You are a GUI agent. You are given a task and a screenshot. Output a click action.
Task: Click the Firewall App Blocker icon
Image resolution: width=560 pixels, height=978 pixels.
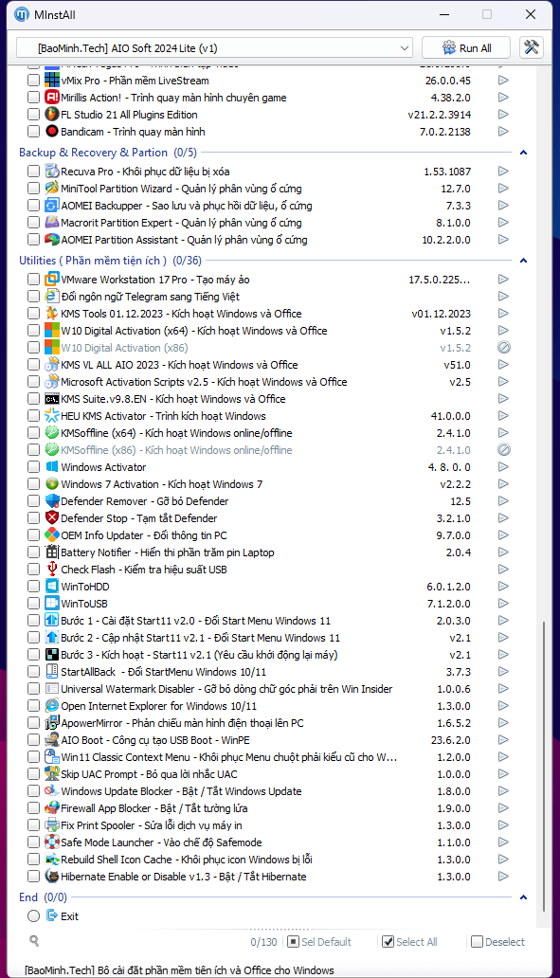[52, 808]
